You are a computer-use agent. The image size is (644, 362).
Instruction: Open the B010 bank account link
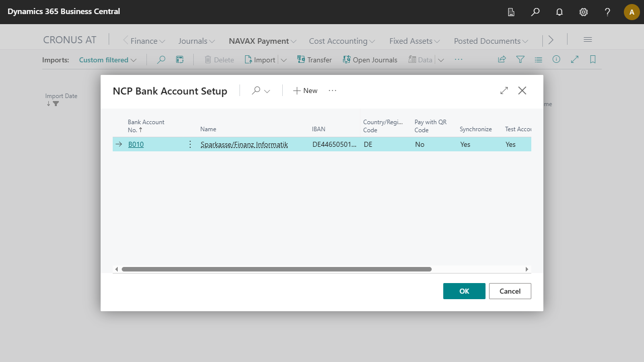136,144
